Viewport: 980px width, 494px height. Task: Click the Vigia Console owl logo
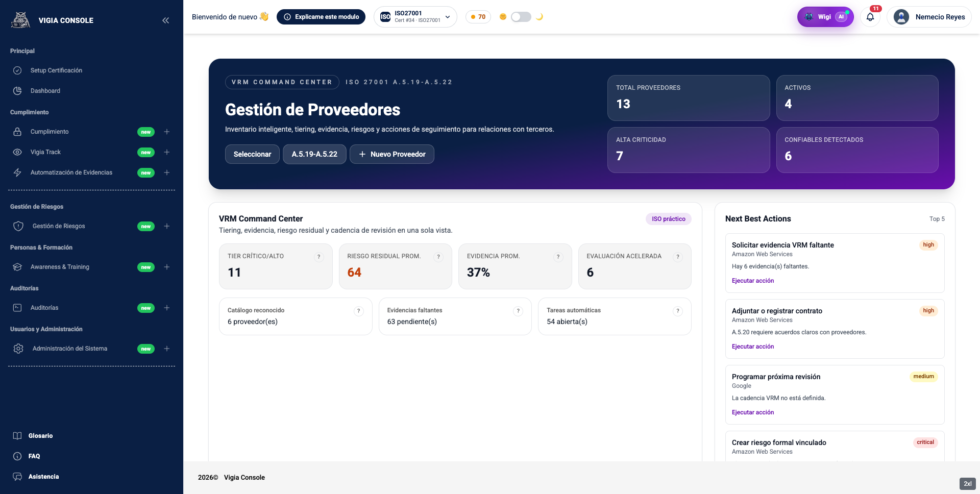point(20,20)
